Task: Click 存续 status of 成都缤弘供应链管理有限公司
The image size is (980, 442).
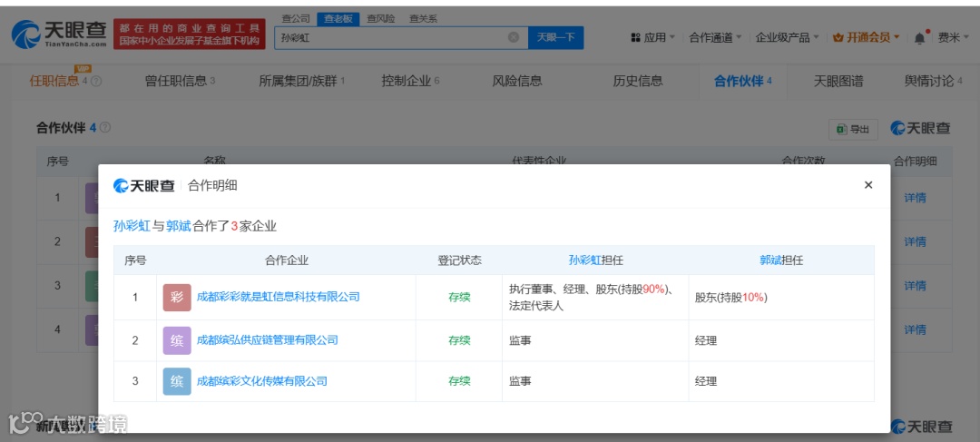Action: (x=459, y=340)
